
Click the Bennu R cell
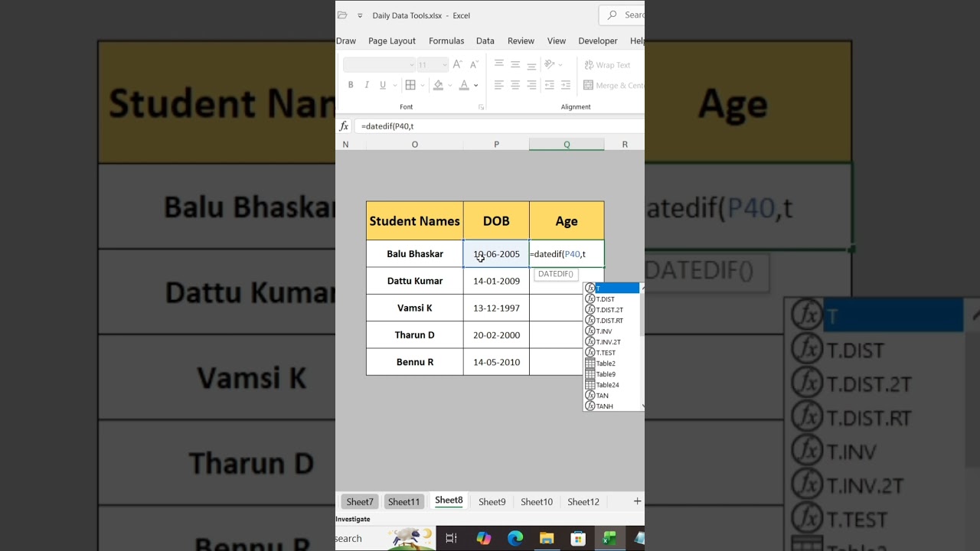click(415, 362)
